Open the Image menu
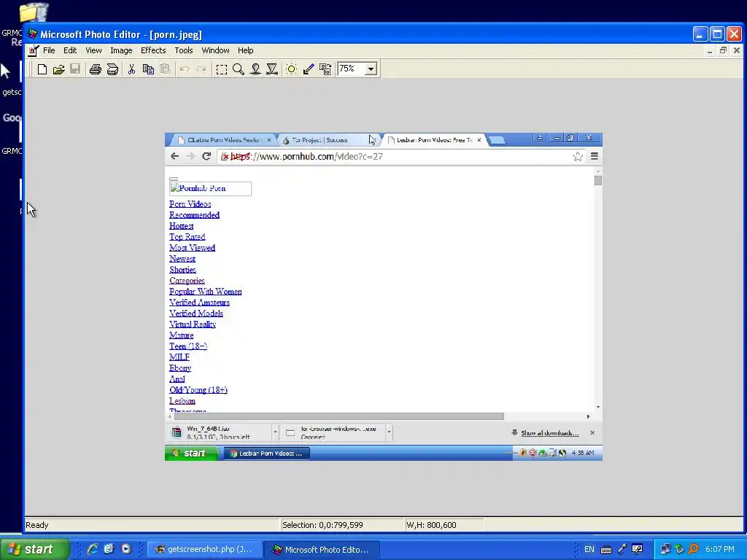This screenshot has height=560, width=747. pos(121,50)
